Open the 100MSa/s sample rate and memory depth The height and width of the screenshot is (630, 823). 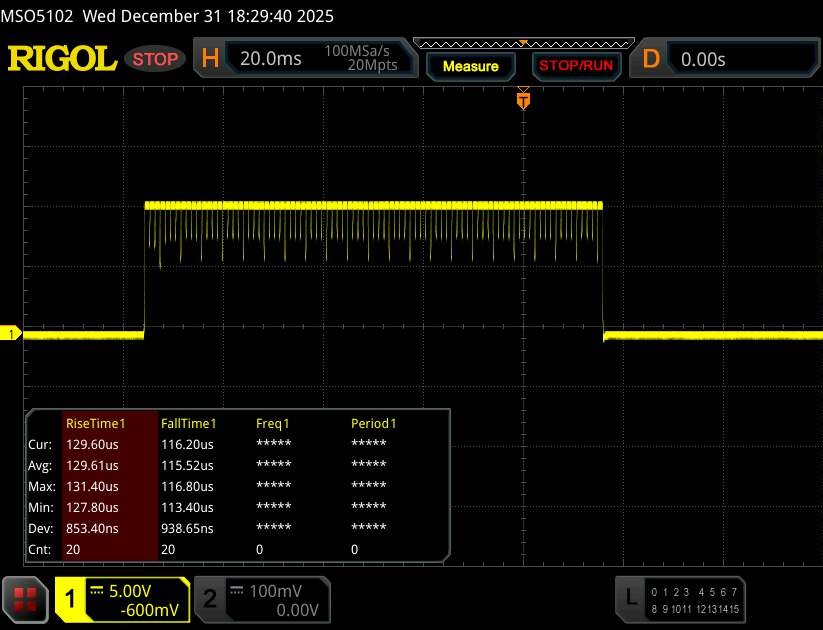tap(361, 58)
